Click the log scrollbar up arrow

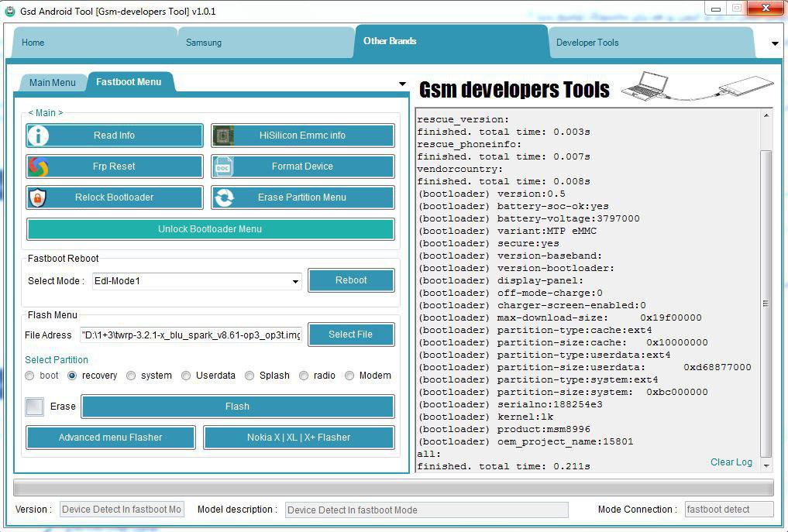pos(766,115)
